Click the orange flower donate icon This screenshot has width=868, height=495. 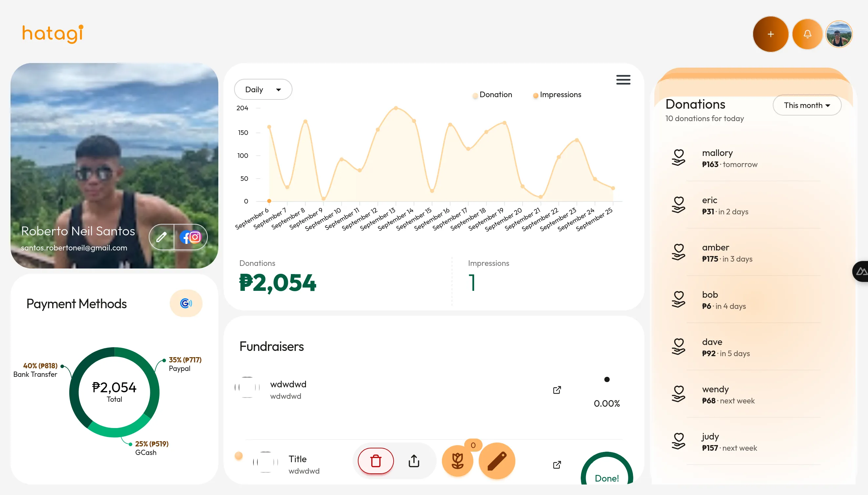[x=457, y=461]
